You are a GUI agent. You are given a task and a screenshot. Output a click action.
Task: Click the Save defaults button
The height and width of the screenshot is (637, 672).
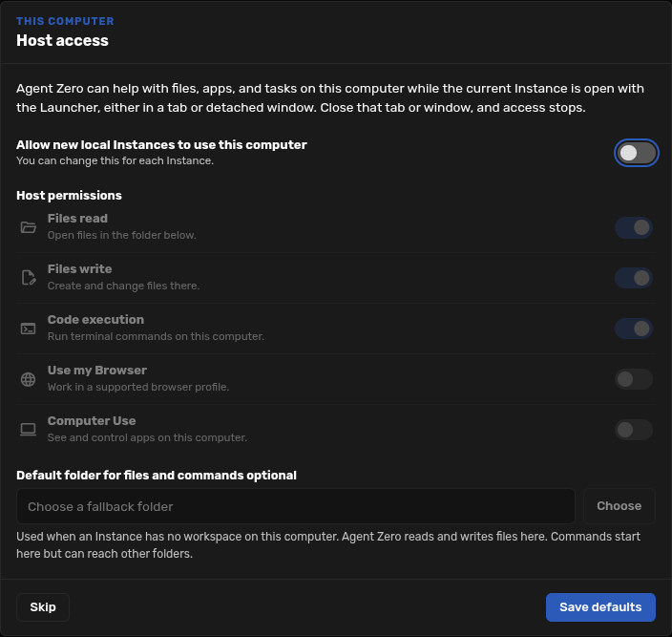pyautogui.click(x=600, y=607)
